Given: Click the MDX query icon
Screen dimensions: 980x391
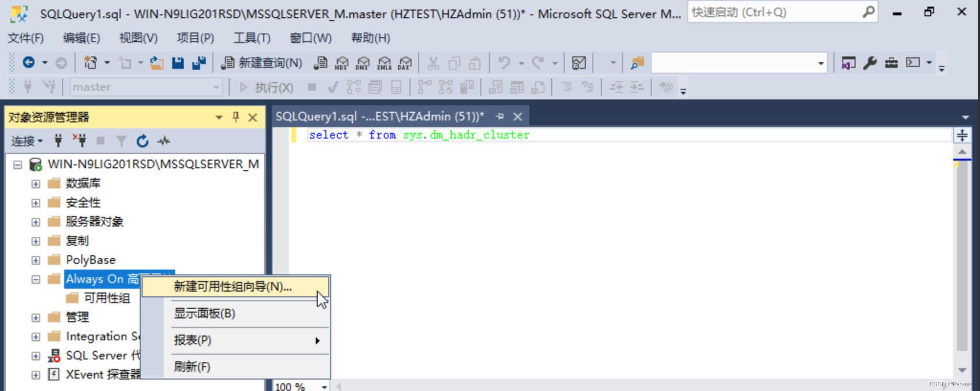Looking at the screenshot, I should click(342, 63).
